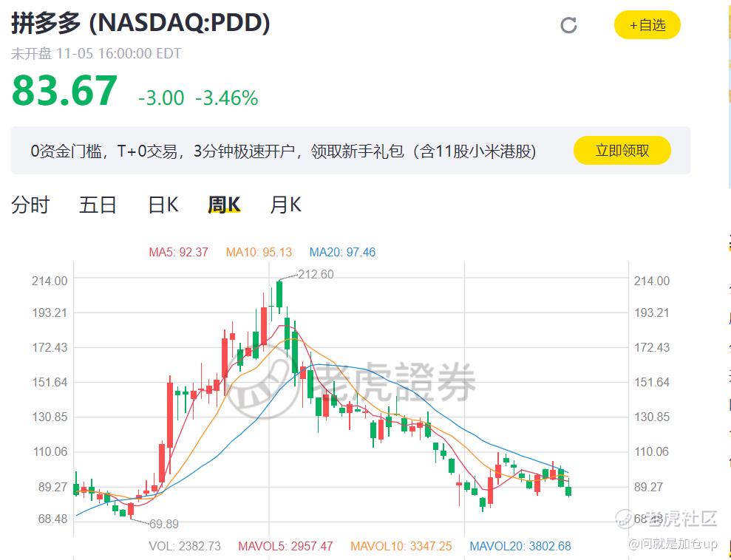The height and width of the screenshot is (560, 731).
Task: Open the 五日 five-day tab
Action: pos(98,205)
